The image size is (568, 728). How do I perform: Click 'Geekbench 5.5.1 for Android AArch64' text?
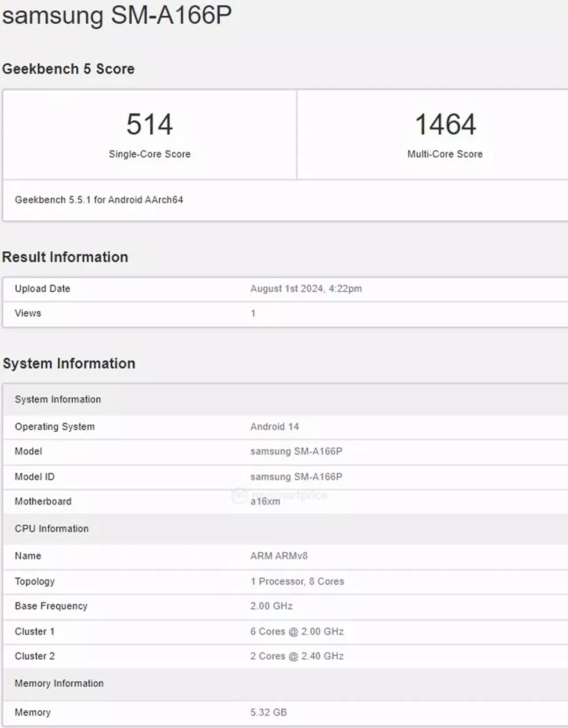[99, 200]
